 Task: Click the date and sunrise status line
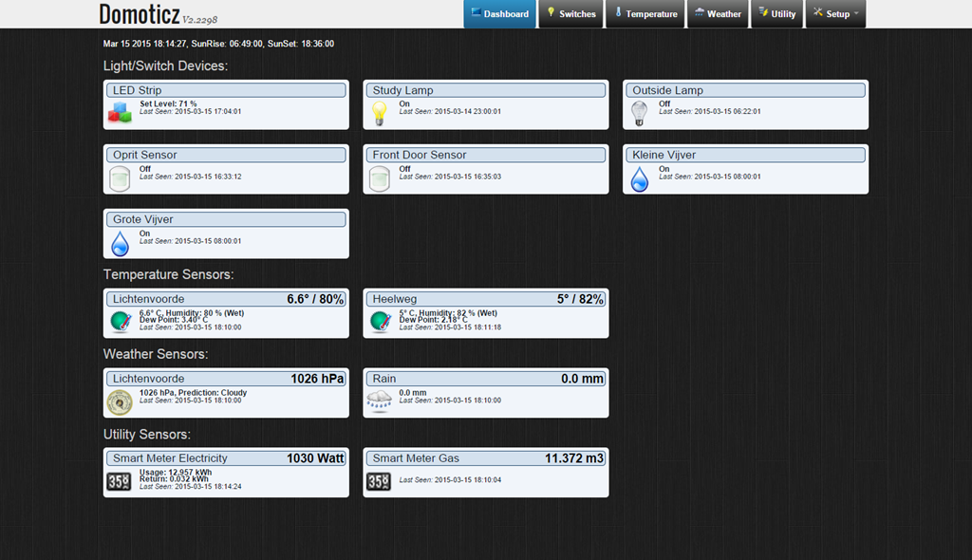coord(218,44)
